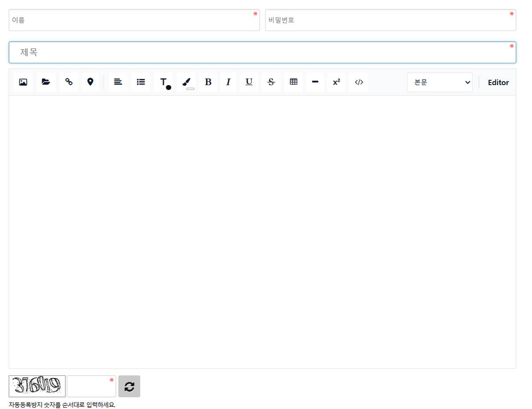Toggle bold formatting

pos(208,82)
